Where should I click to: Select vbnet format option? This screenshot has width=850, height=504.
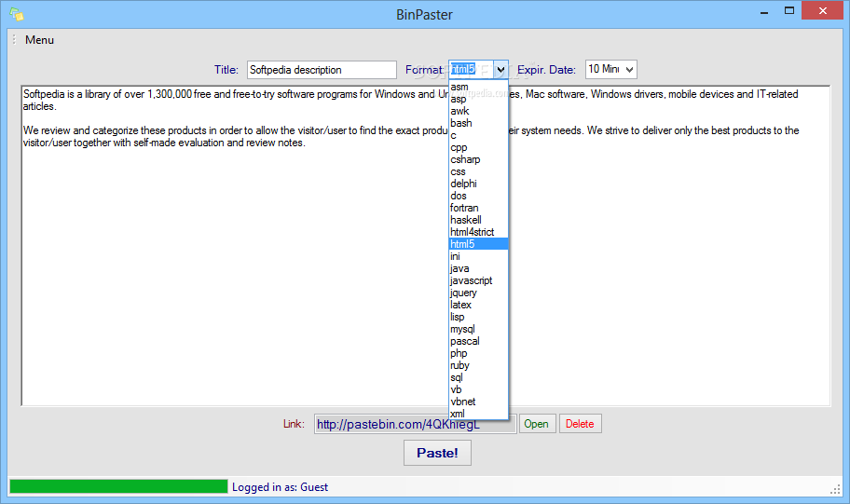(x=478, y=401)
